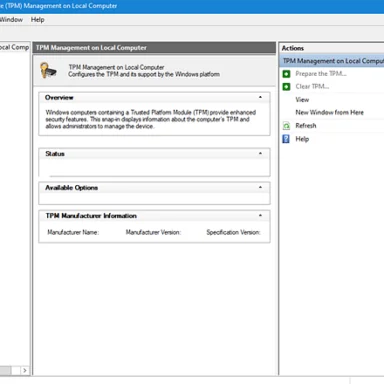
Task: Collapse the Status section
Action: click(x=260, y=153)
